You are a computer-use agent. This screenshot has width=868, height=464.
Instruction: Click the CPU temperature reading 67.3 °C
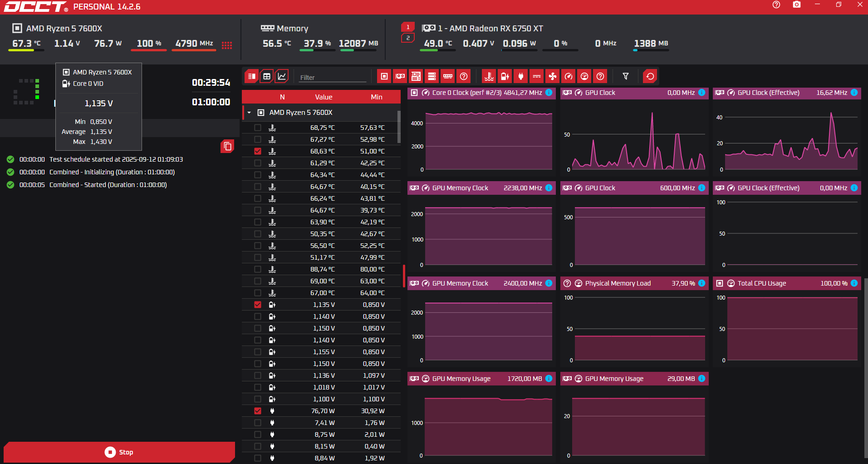(26, 44)
